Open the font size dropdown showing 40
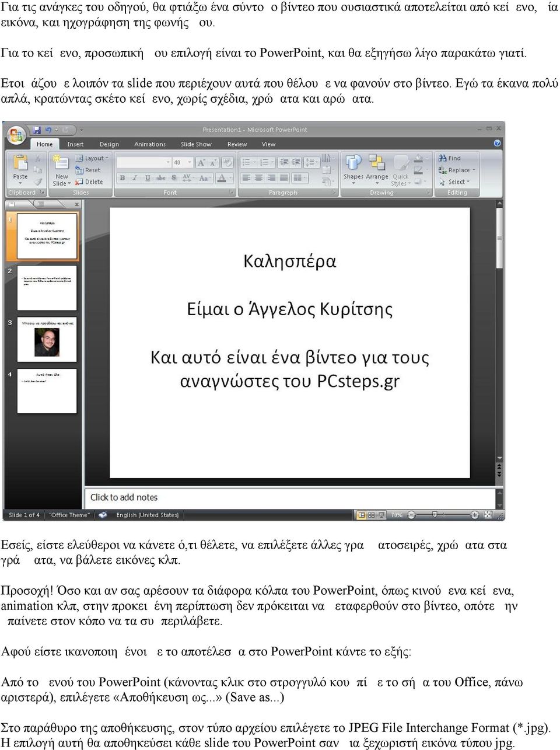 (x=183, y=162)
